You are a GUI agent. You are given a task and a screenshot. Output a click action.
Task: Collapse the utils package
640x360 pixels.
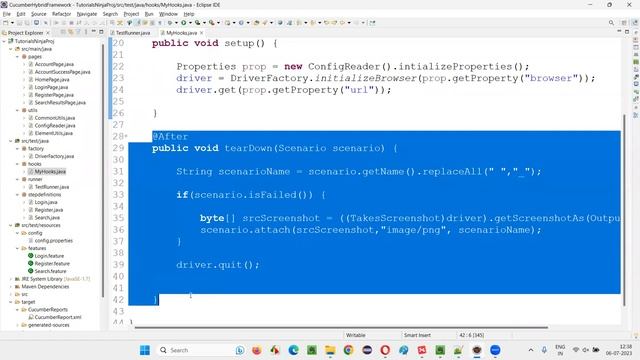pos(18,110)
